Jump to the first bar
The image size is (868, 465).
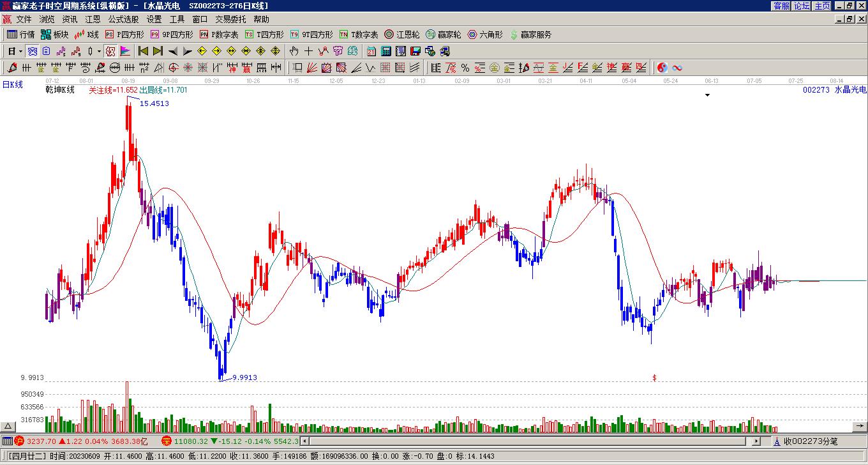[143, 51]
